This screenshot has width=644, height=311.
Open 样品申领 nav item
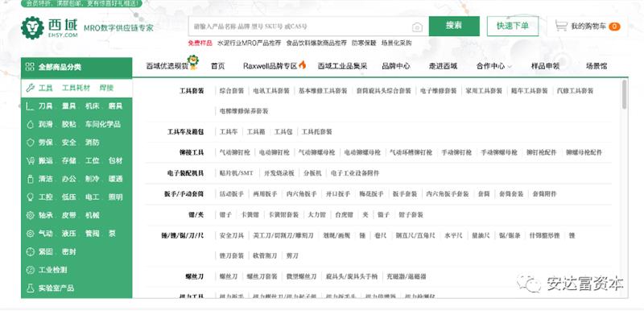545,66
